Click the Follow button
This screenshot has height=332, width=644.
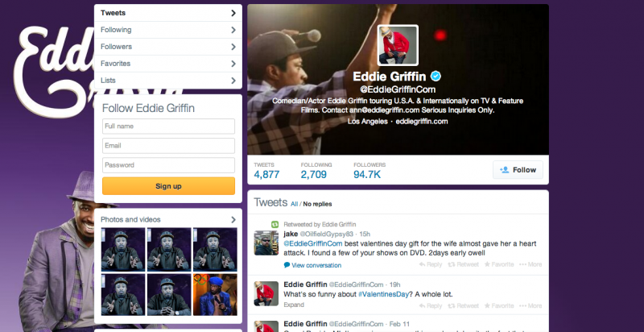(518, 170)
